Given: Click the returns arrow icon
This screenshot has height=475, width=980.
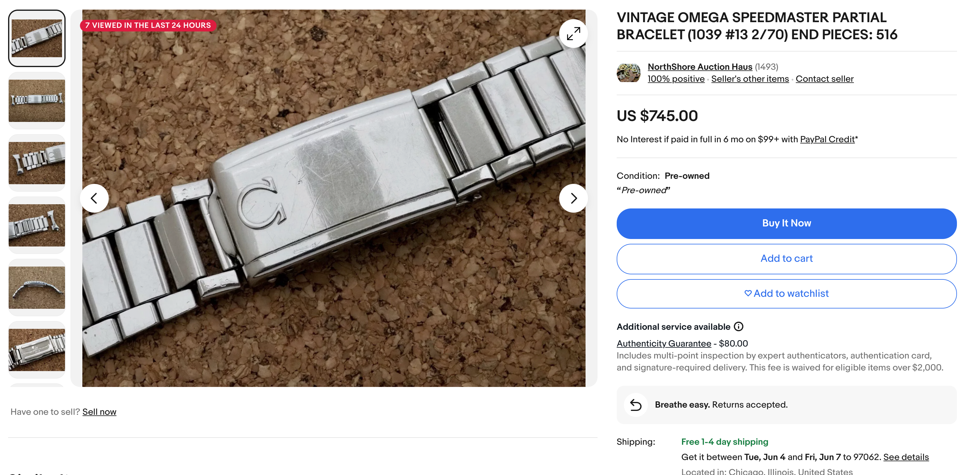Looking at the screenshot, I should tap(636, 405).
